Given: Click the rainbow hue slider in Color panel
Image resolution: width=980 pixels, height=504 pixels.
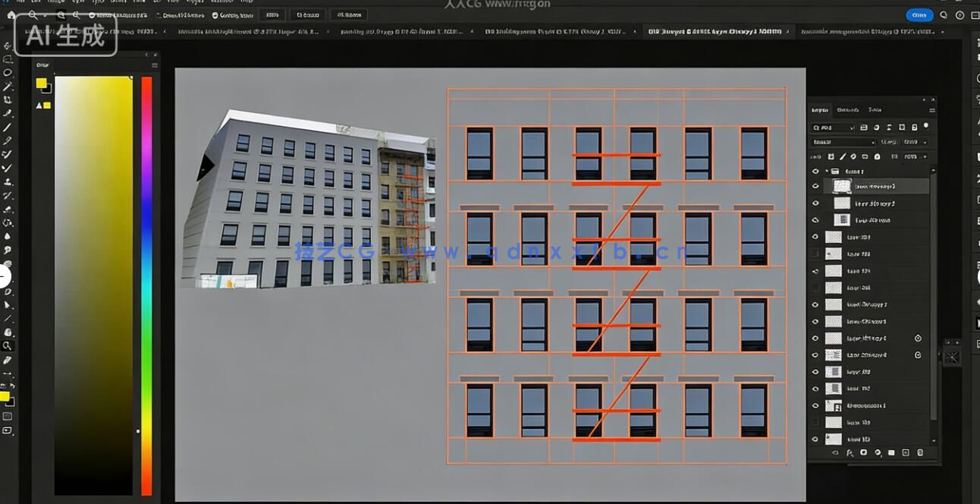Looking at the screenshot, I should coord(146,285).
